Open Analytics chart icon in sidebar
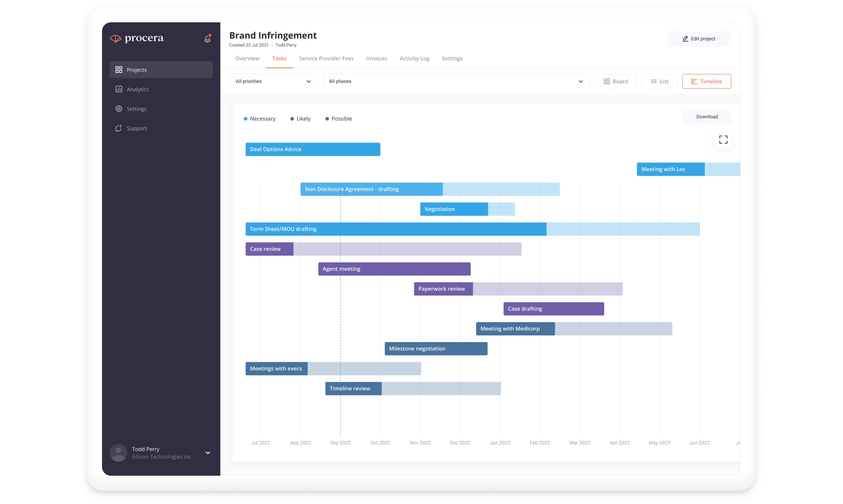Viewport: 843px width, 504px height. (x=119, y=89)
